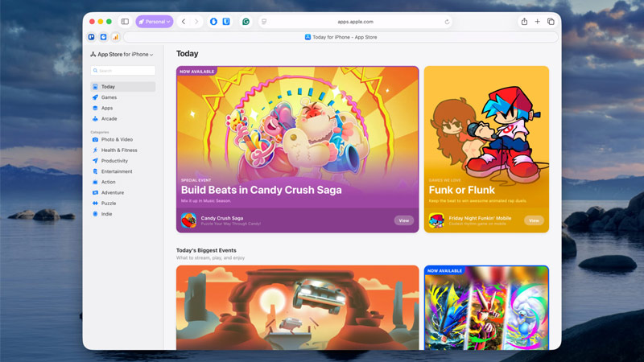Click the Photo & Video camera icon
Viewport: 644px width, 362px height.
(95, 139)
